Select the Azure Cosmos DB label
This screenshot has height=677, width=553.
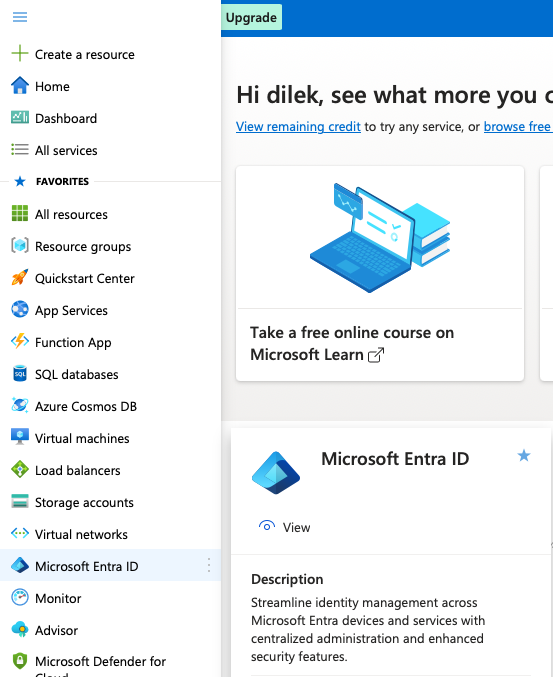(x=86, y=407)
